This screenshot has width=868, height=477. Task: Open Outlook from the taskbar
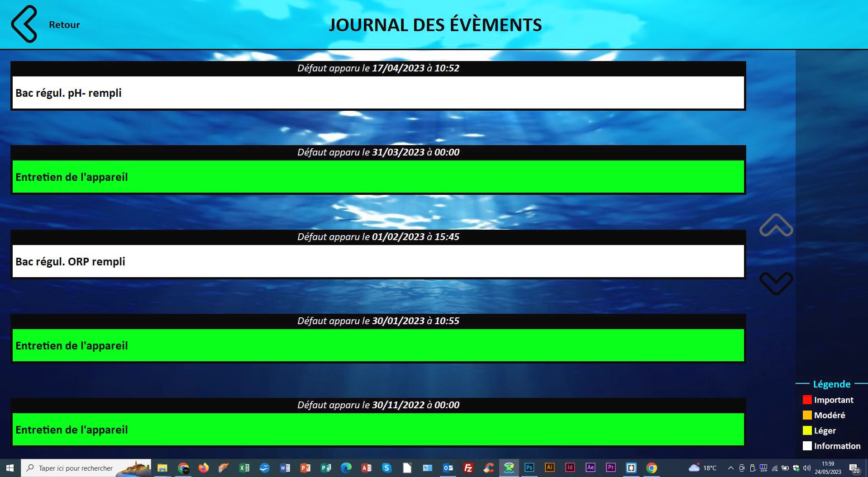448,468
